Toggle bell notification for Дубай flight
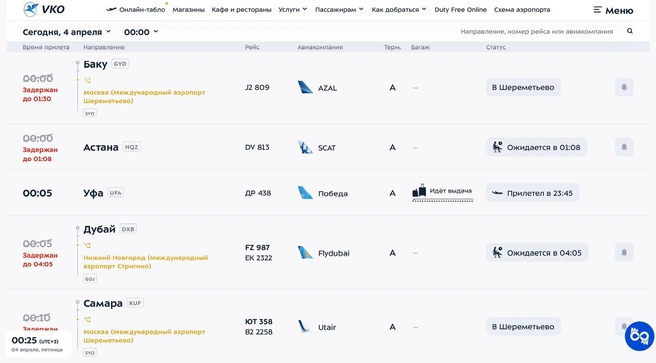 (x=624, y=253)
